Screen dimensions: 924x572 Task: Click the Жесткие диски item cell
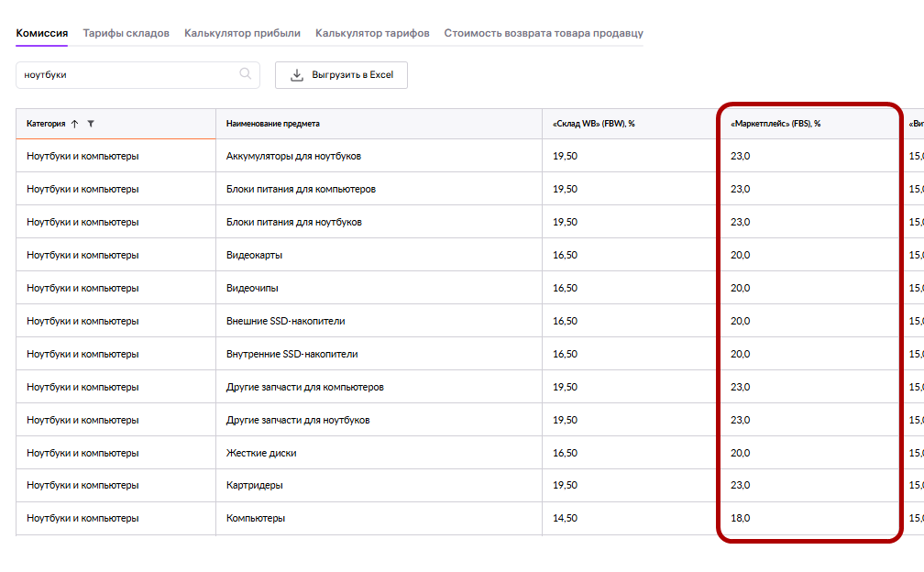[261, 453]
